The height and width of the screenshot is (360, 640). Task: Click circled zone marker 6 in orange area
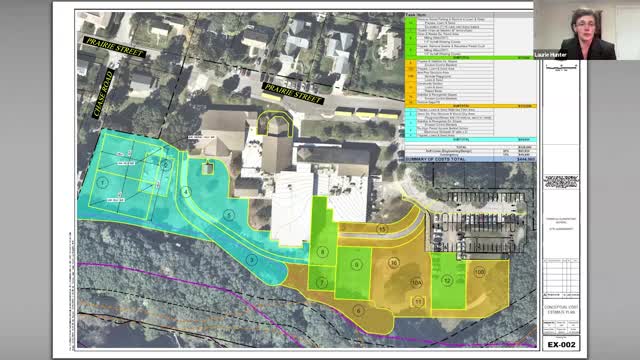(358, 311)
